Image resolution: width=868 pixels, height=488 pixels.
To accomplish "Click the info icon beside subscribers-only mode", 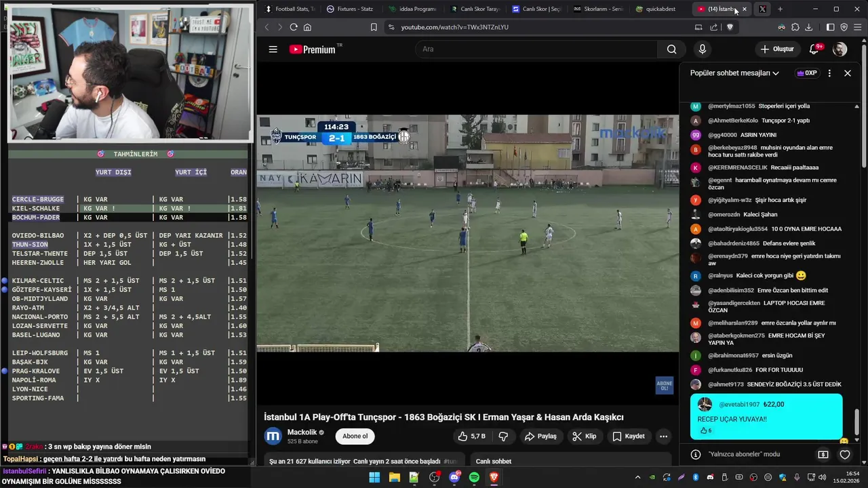I will point(695,454).
